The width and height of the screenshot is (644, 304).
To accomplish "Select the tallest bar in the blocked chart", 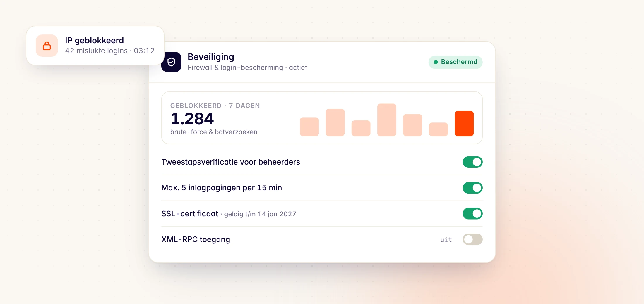I will 387,120.
